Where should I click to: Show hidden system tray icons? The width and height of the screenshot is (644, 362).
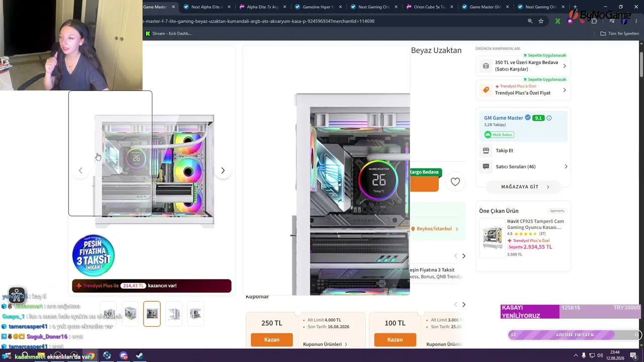click(x=576, y=355)
